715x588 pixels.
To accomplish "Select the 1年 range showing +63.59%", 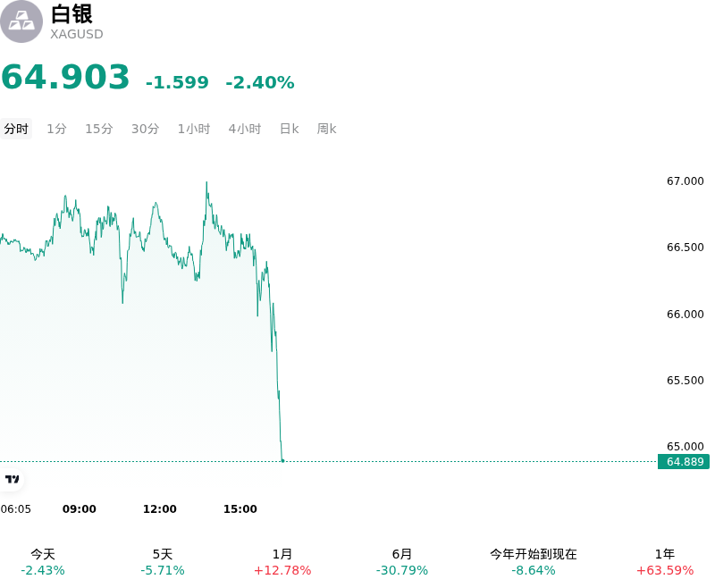I will 665,562.
